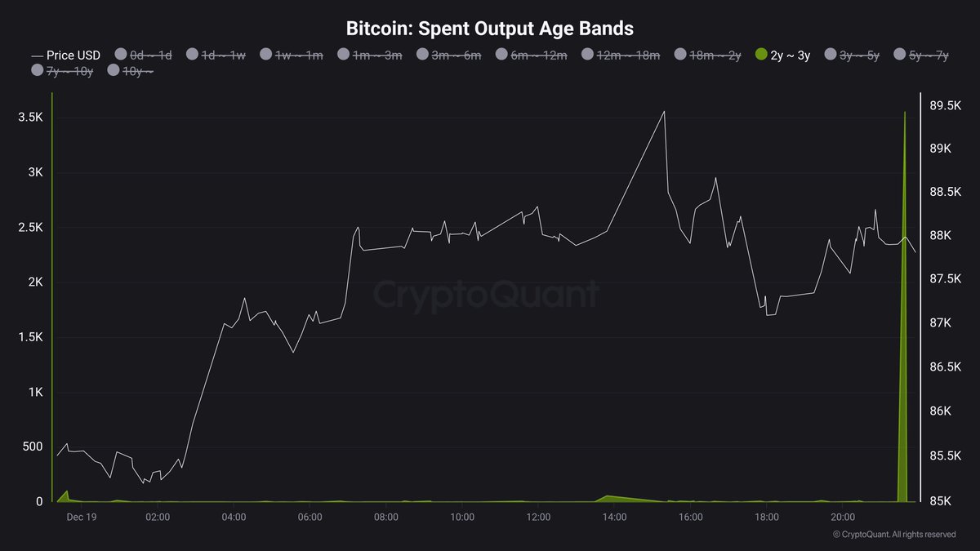Click the chart title Spent Output Age Bands
The height and width of the screenshot is (551, 980).
(490, 29)
